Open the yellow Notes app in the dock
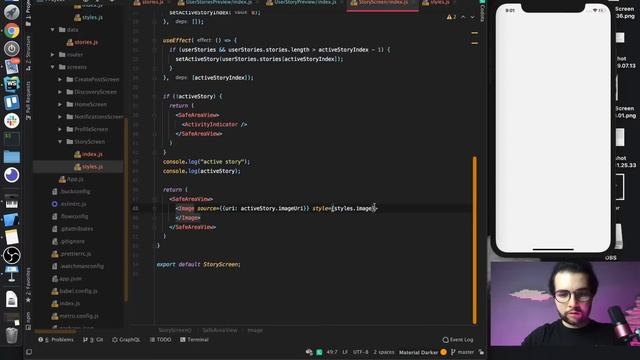Screen dimensions: 640x360 (x=11, y=237)
